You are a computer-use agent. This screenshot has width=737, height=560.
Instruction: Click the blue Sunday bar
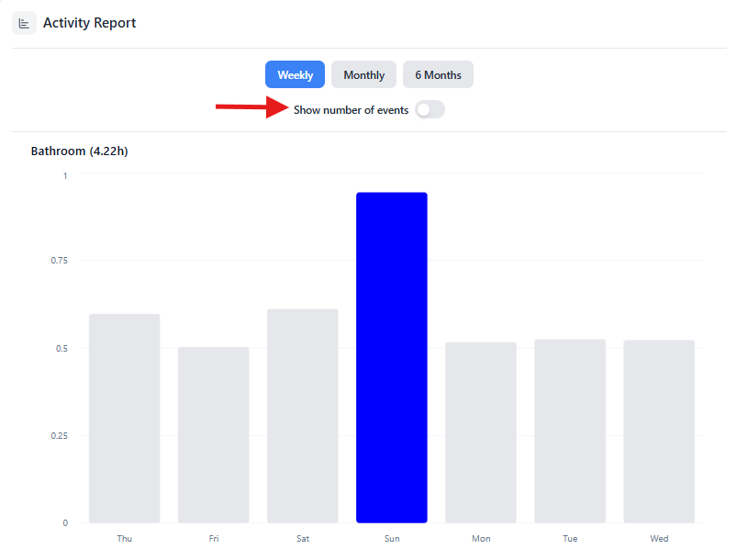point(392,358)
